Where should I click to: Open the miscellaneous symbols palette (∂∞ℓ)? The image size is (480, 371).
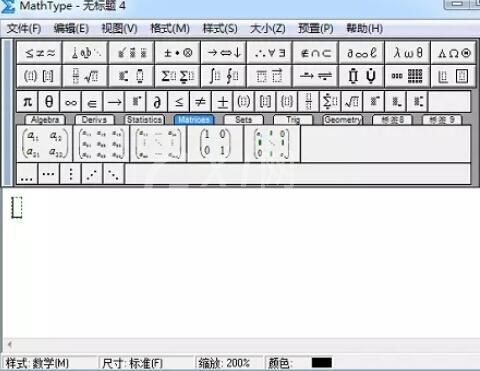coord(362,53)
